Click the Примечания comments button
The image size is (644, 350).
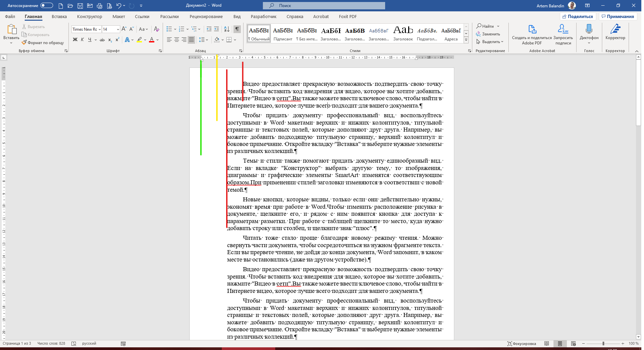tap(618, 16)
